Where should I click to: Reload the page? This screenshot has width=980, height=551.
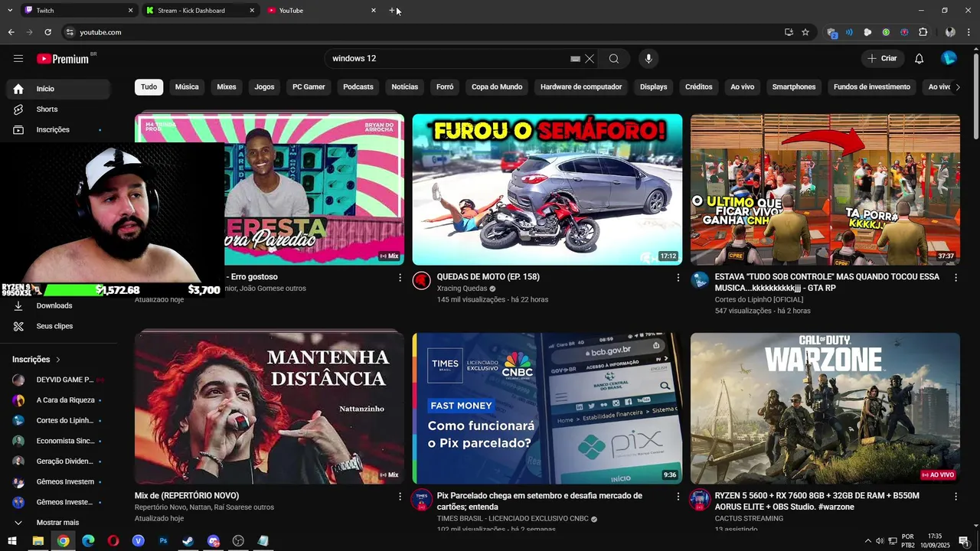pyautogui.click(x=47, y=32)
